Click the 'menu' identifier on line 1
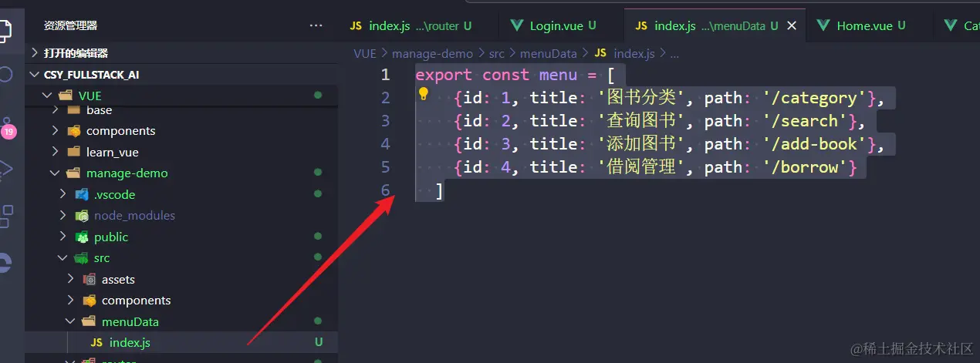 click(x=558, y=75)
